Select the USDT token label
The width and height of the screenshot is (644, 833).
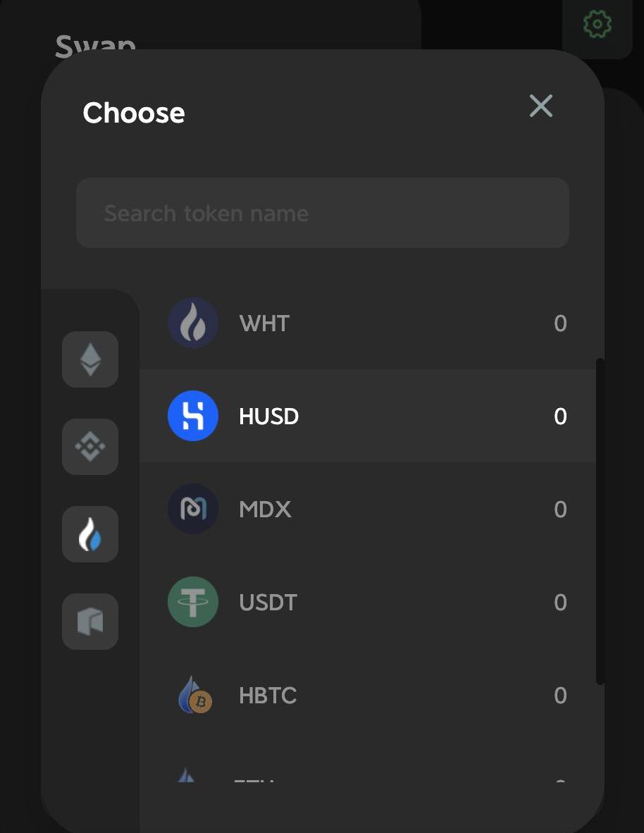tap(268, 603)
